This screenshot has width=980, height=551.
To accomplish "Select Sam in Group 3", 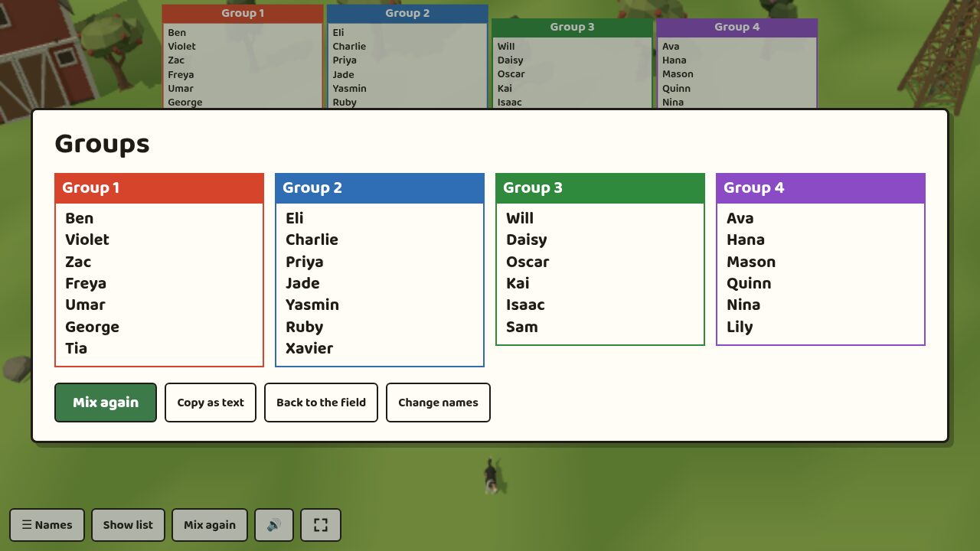I will [522, 327].
